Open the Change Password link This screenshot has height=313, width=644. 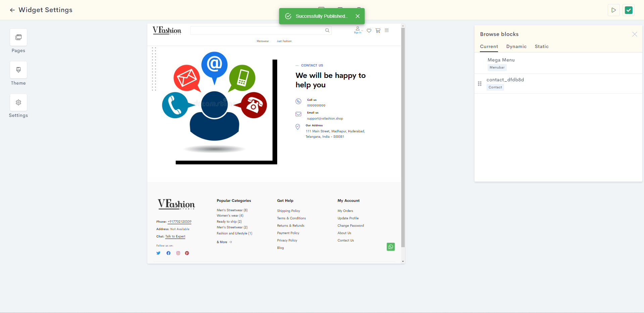(351, 226)
